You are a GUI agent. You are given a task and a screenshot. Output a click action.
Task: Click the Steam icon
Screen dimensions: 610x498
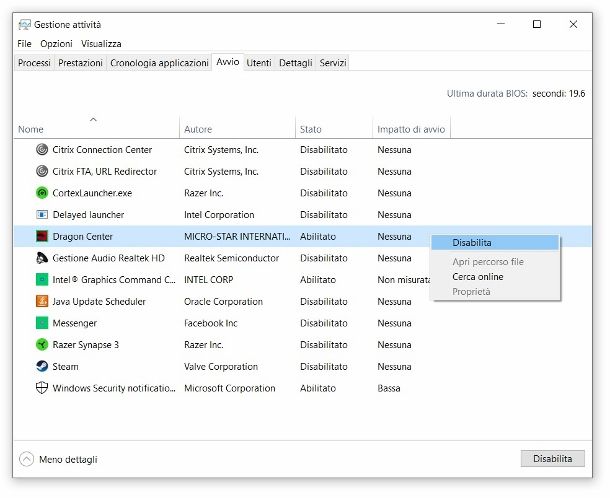pyautogui.click(x=42, y=366)
